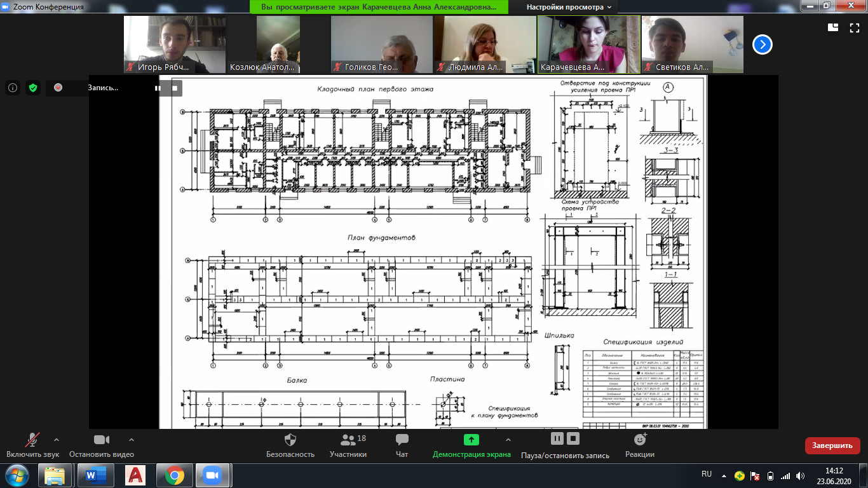Viewport: 868px width, 488px height.
Task: Switch the gallery view layout icon
Action: [833, 27]
